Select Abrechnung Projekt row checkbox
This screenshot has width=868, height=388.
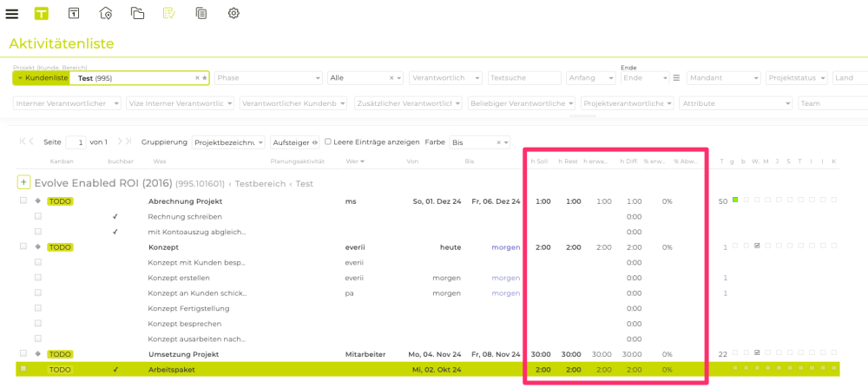[23, 201]
